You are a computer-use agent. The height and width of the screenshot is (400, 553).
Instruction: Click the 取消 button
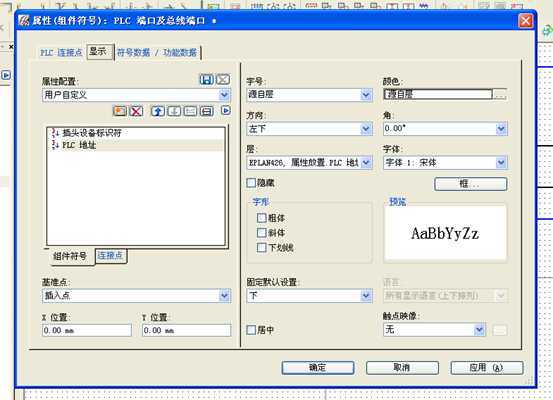pos(402,368)
